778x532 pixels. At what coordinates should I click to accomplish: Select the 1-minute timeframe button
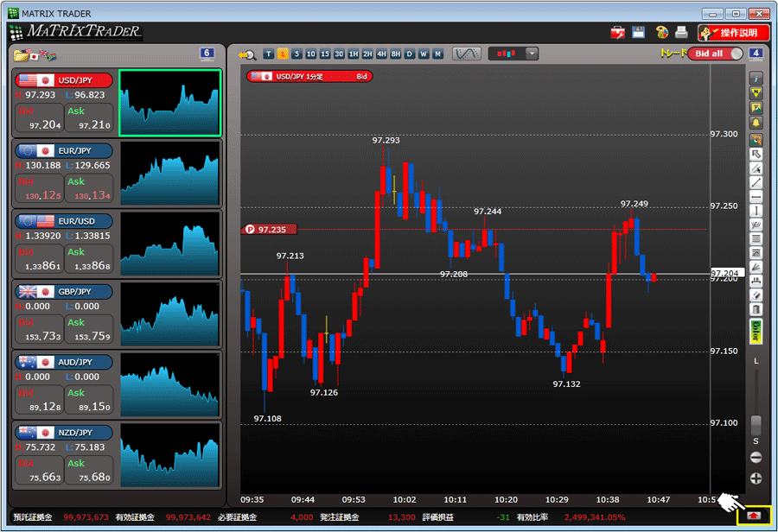[x=283, y=54]
